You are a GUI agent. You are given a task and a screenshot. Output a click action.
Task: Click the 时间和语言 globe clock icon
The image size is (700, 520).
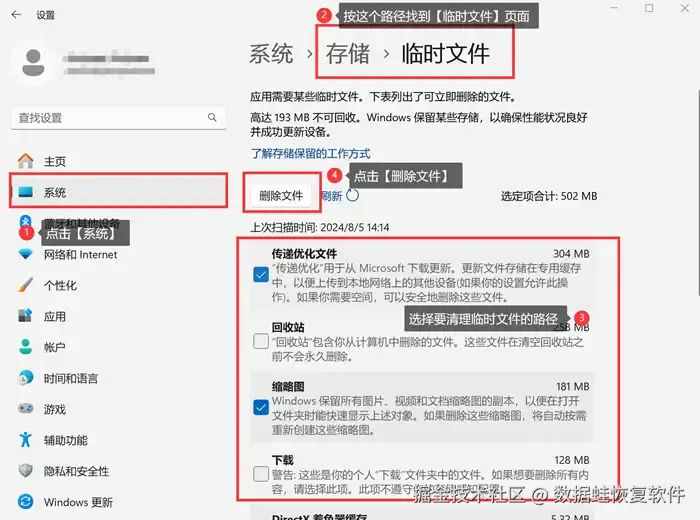coord(25,378)
